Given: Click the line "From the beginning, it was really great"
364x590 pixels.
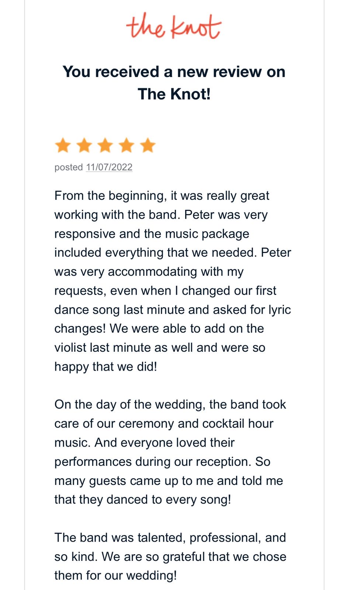Looking at the screenshot, I should coord(162,195).
